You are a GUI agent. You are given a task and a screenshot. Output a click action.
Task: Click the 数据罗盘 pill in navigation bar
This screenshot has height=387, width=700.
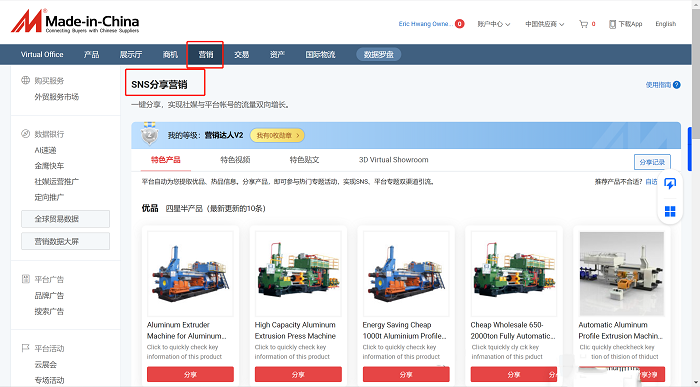coord(379,54)
